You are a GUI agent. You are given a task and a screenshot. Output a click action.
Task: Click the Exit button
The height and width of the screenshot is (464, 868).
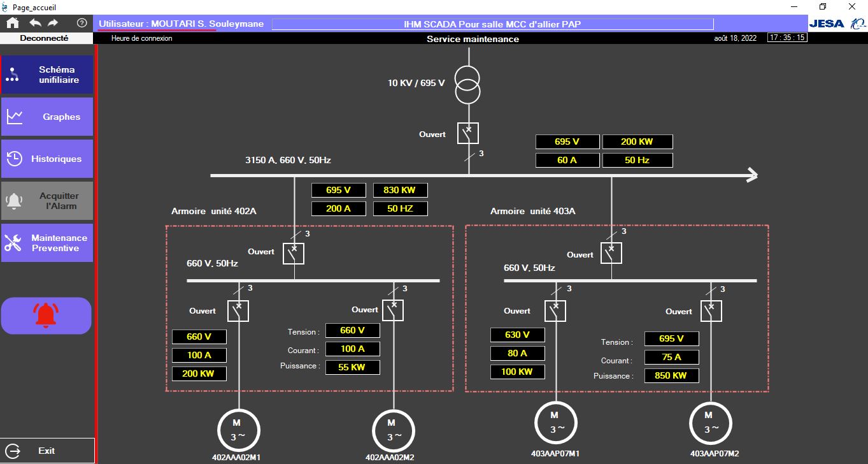pyautogui.click(x=47, y=451)
